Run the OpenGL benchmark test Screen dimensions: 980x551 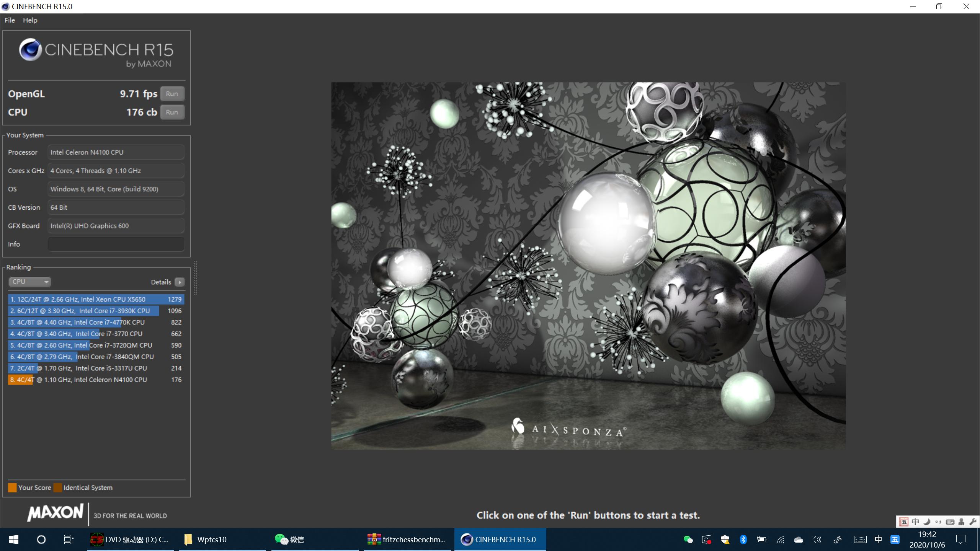coord(172,94)
